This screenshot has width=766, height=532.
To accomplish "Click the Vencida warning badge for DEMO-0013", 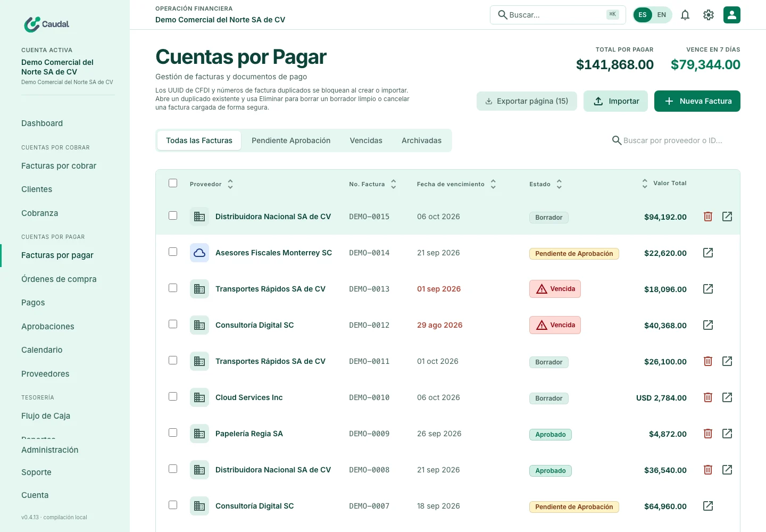I will click(x=555, y=289).
